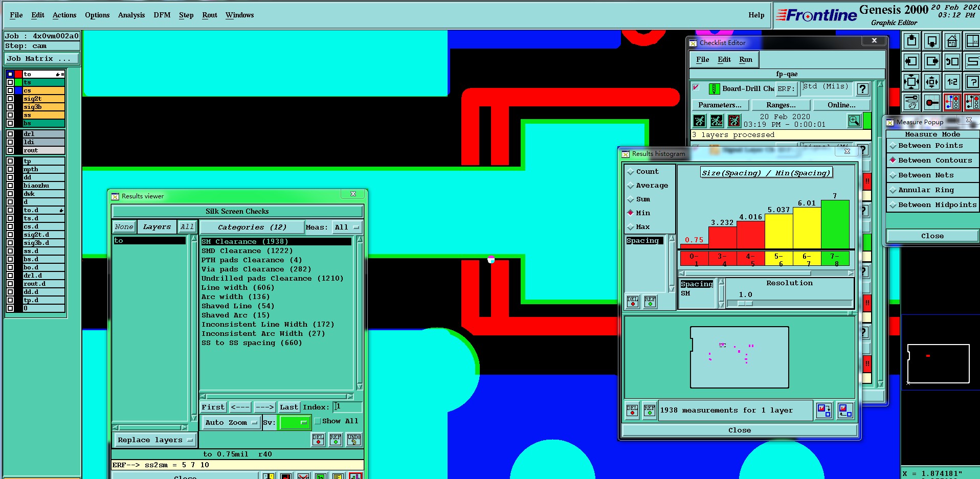Click the Last button in Results viewer
980x479 pixels.
click(288, 407)
